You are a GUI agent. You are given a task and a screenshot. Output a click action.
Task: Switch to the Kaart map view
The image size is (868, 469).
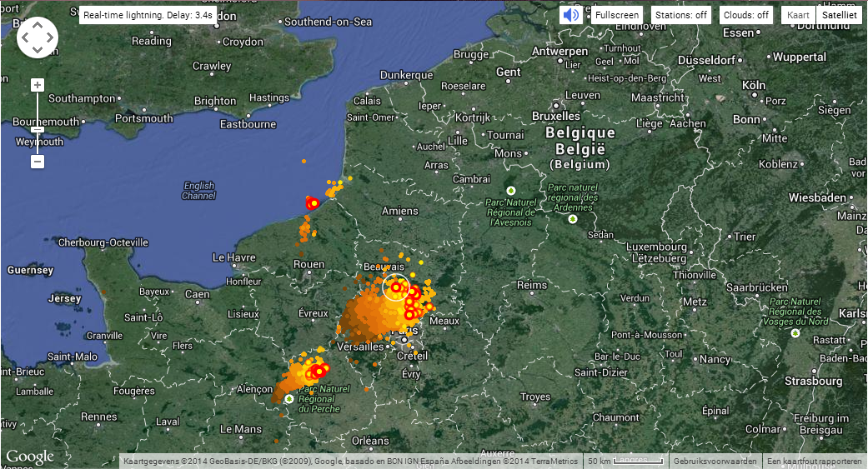[x=798, y=15]
